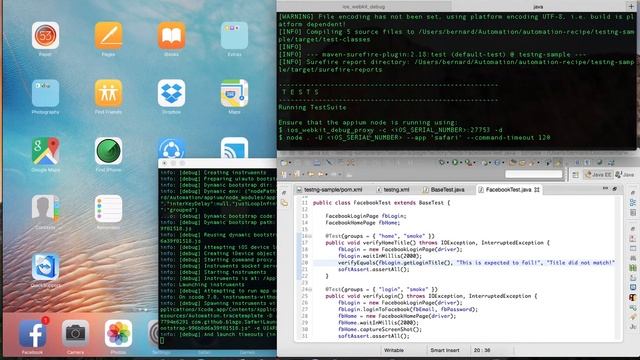Click the Writable status bar entry

(394, 350)
